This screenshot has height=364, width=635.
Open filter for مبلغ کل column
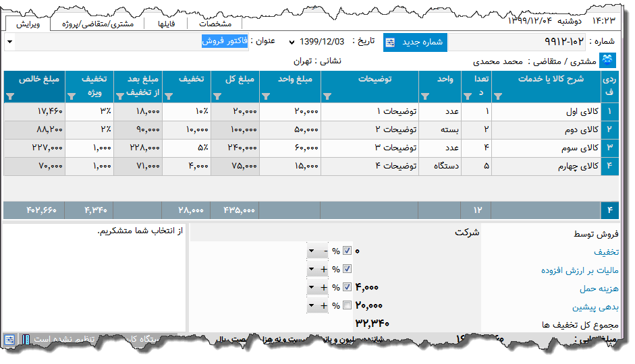coord(217,96)
